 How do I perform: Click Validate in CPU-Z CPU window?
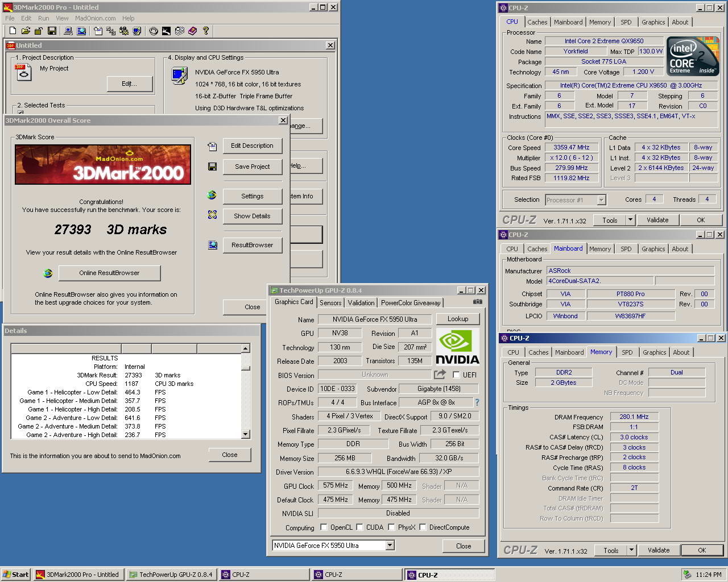click(x=657, y=220)
